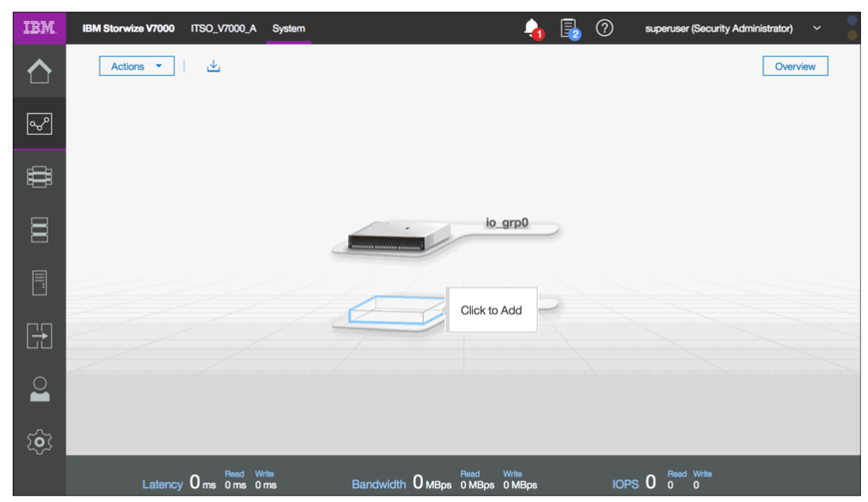868x502 pixels.
Task: Open the Access user icon
Action: point(39,388)
